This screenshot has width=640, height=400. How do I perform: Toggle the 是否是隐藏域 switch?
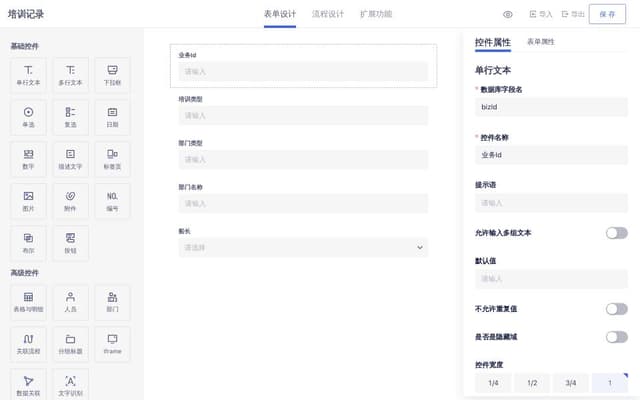tap(616, 337)
